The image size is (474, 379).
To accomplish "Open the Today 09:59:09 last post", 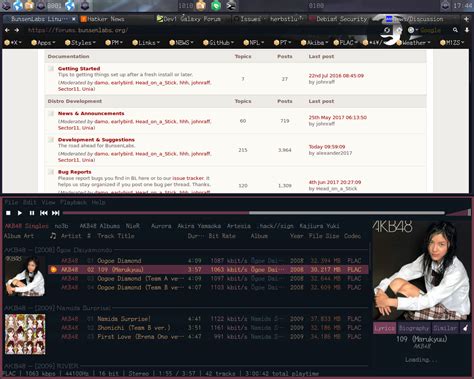I will coord(327,147).
